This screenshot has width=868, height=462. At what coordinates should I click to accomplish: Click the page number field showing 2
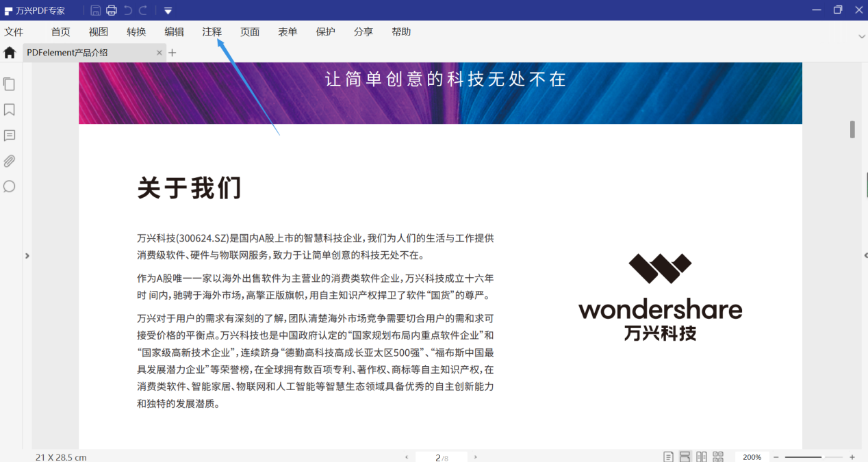[442, 457]
